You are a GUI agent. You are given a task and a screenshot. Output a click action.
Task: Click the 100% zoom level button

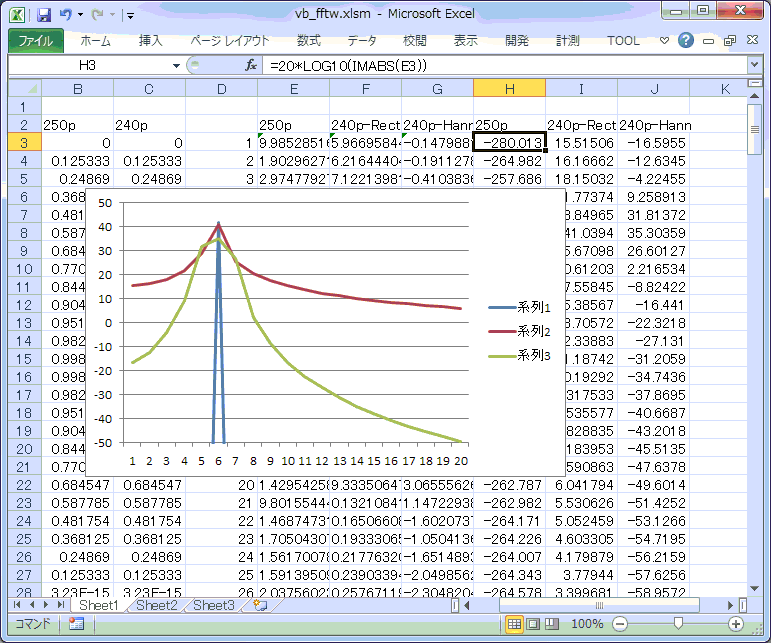click(x=587, y=624)
